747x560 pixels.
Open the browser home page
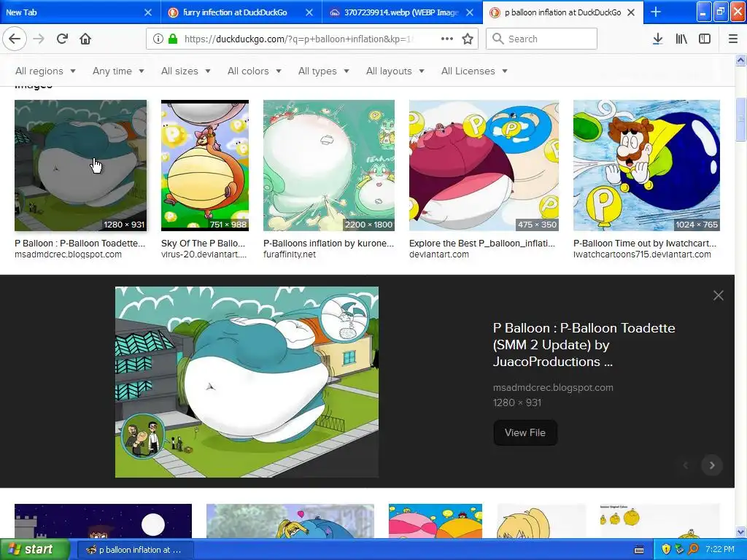[x=85, y=39]
